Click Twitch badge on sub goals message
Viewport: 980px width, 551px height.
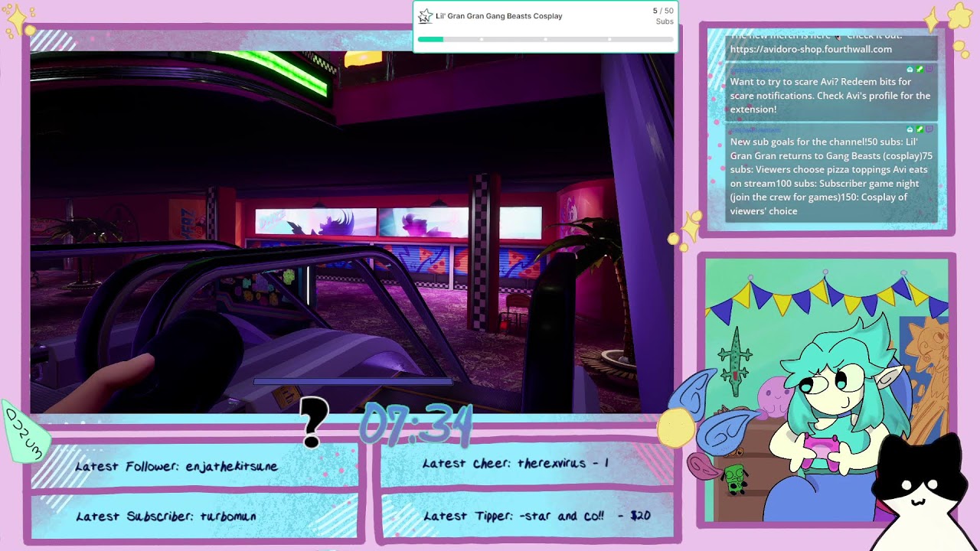929,130
